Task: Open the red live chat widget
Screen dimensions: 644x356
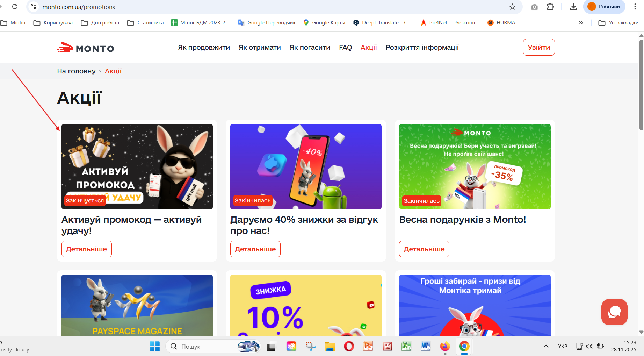Action: (x=614, y=312)
